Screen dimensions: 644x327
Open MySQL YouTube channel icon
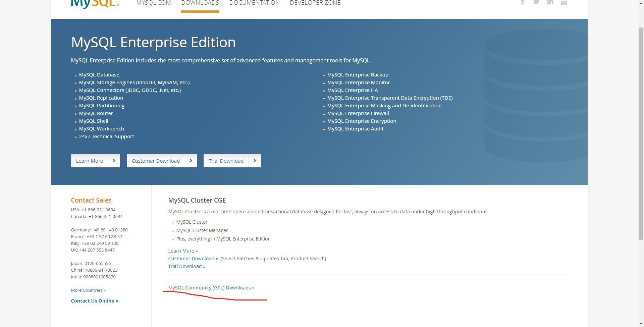[564, 2]
